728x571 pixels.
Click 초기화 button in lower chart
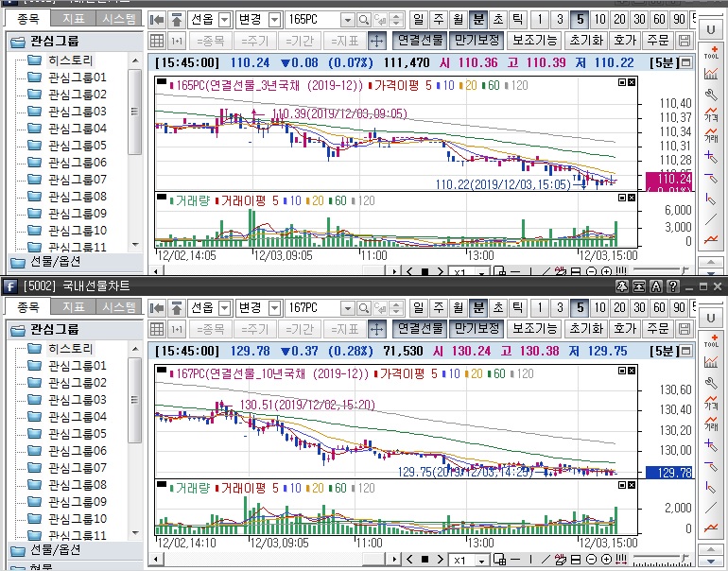586,329
